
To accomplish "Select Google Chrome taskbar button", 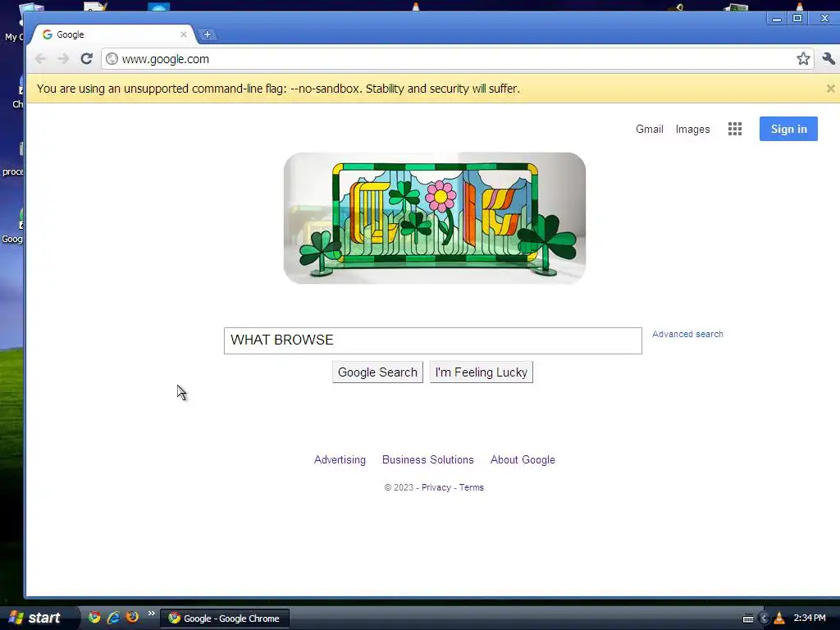I will [225, 619].
